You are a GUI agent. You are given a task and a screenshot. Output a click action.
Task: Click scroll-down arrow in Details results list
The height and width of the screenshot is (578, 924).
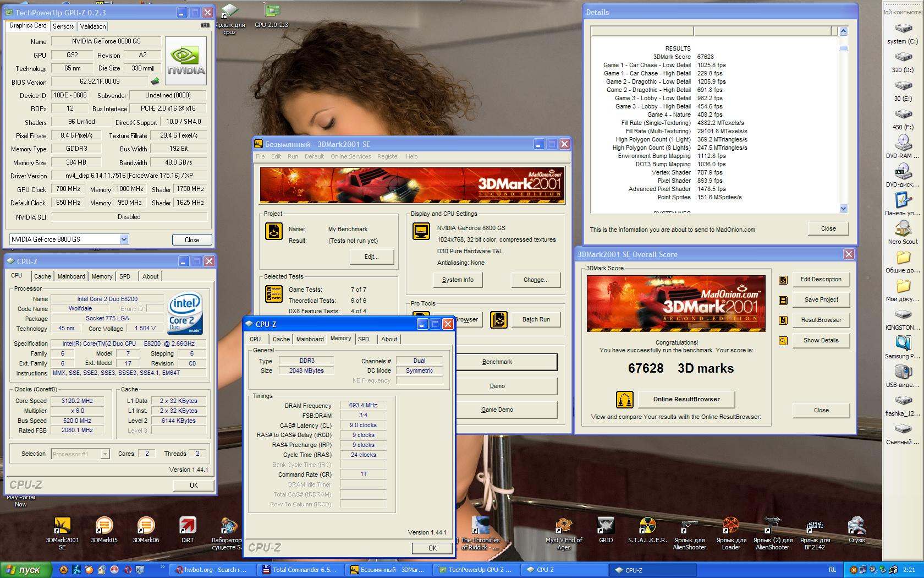point(844,209)
